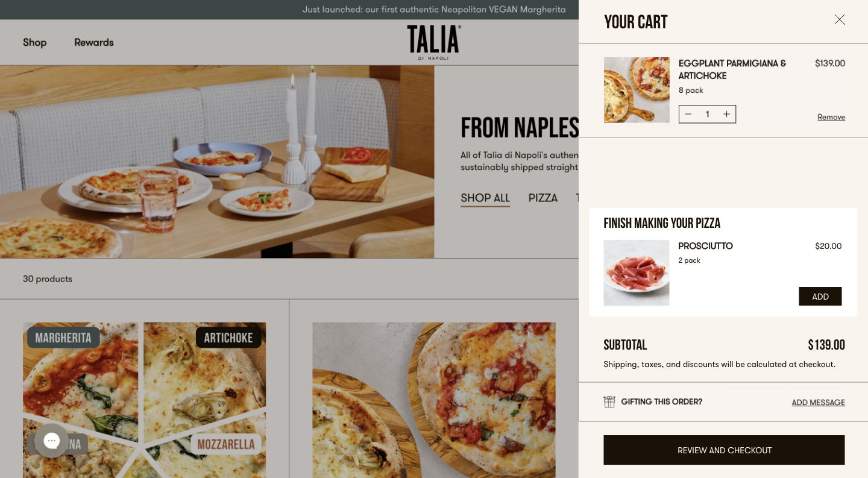Viewport: 868px width, 478px height.
Task: Decrease Eggplant Parmigiana quantity with minus icon
Action: (x=688, y=114)
